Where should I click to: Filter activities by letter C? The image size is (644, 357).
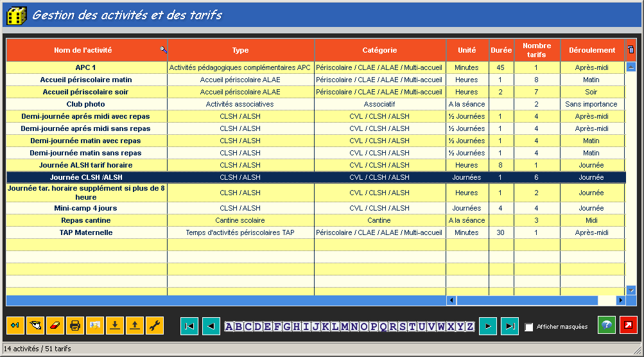click(249, 327)
